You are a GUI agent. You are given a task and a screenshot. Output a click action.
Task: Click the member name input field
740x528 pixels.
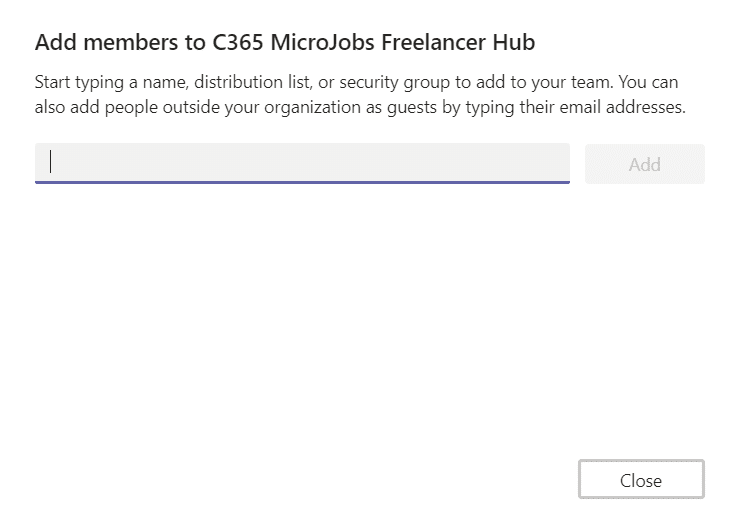point(302,163)
